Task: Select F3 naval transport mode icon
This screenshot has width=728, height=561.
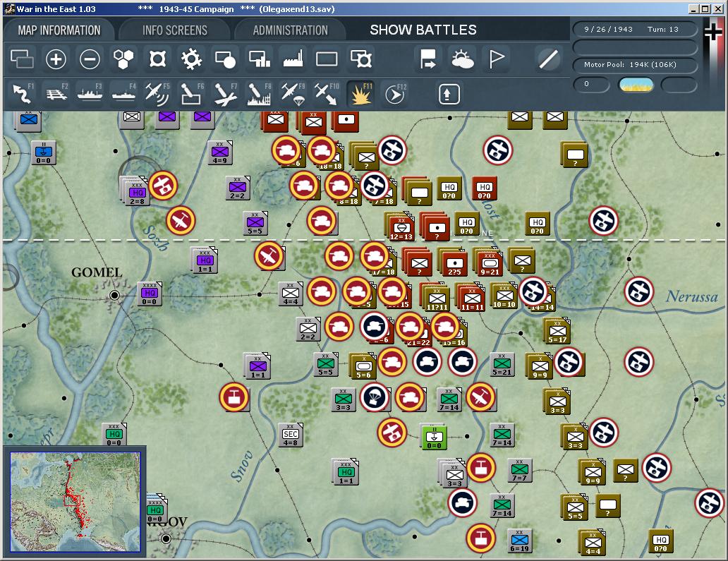Action: coord(90,93)
